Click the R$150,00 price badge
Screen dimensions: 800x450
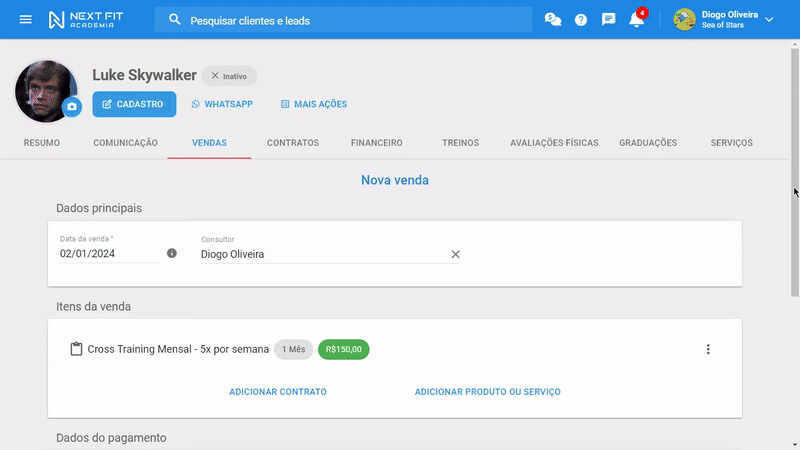[x=343, y=349]
